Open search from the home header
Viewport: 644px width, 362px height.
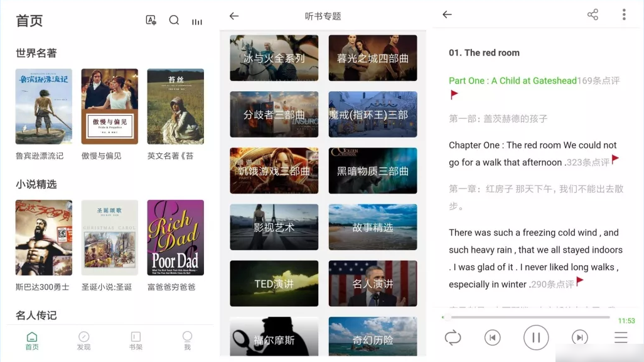click(x=174, y=20)
